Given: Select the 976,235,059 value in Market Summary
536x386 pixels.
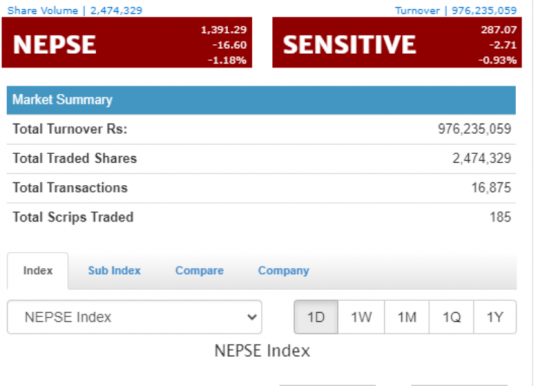Looking at the screenshot, I should [474, 129].
